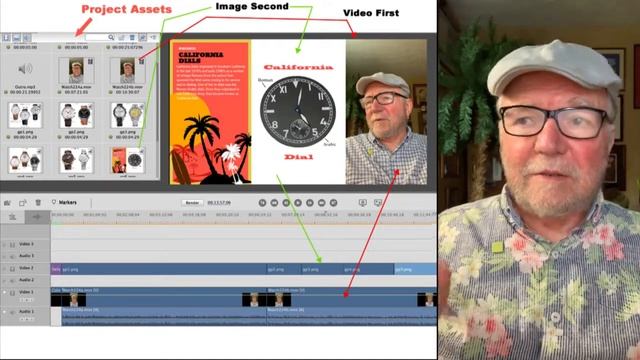Toggle the Audio 1 track speaker icon

point(13,312)
